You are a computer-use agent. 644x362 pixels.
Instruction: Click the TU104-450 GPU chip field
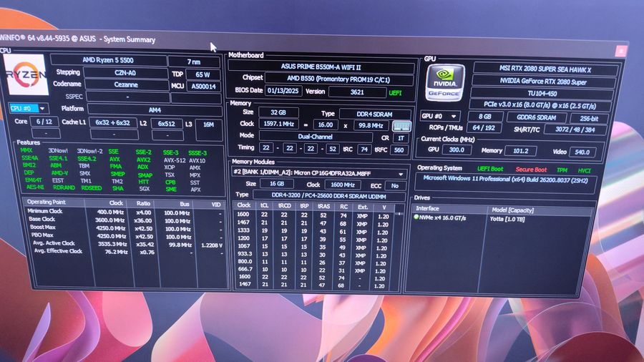(542, 94)
